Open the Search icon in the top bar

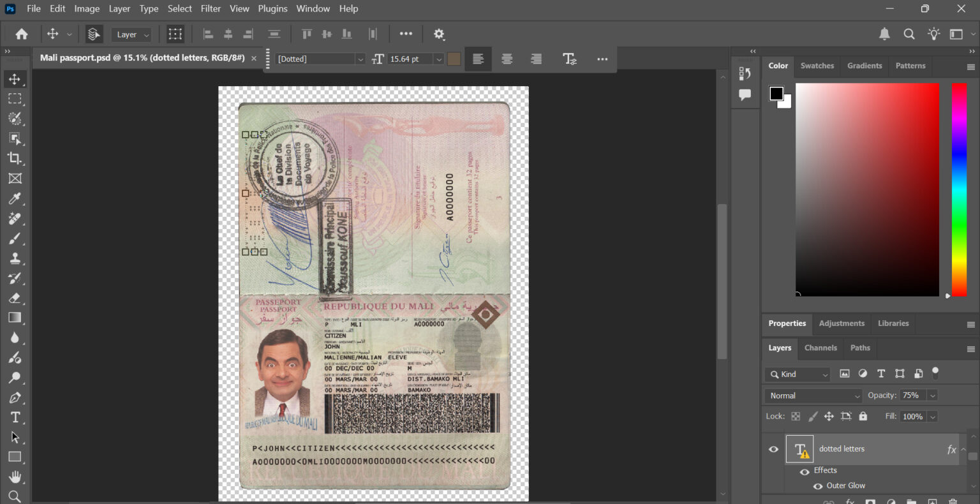pyautogui.click(x=909, y=34)
